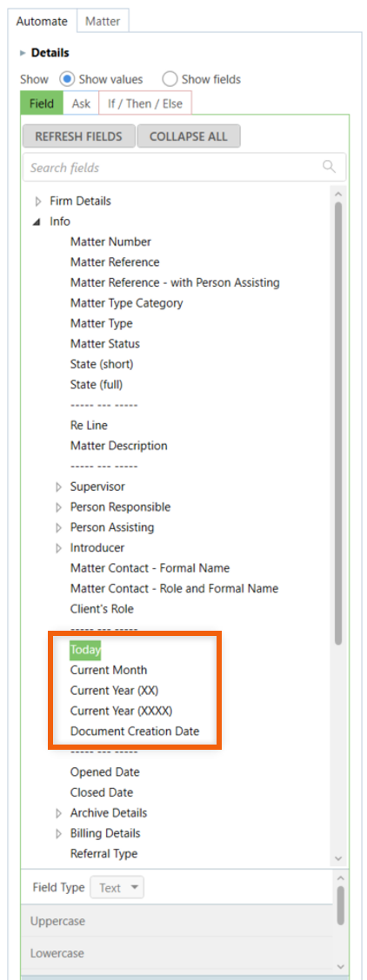
Task: Expand the Billing Details node
Action: point(59,833)
